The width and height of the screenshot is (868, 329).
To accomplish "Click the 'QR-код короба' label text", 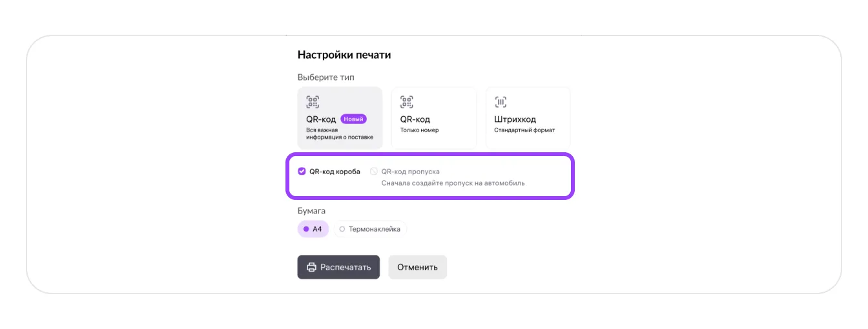I will [x=335, y=172].
